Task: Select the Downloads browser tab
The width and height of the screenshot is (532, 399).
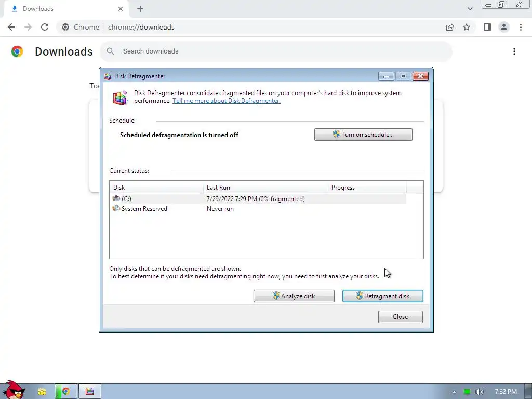Action: [x=66, y=9]
